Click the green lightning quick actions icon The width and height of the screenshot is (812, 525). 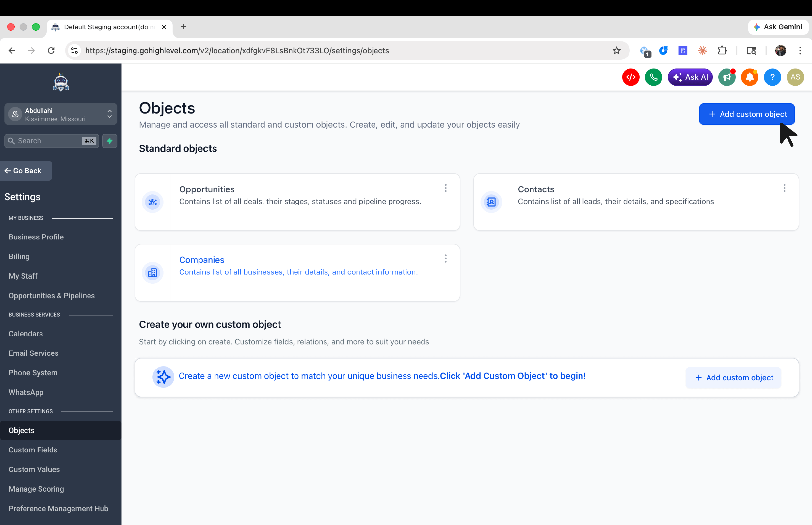coord(110,141)
